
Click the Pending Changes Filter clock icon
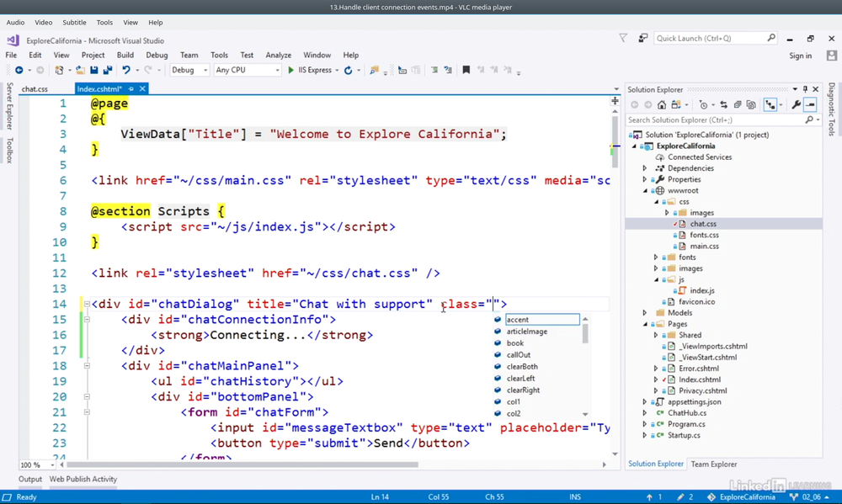(703, 104)
